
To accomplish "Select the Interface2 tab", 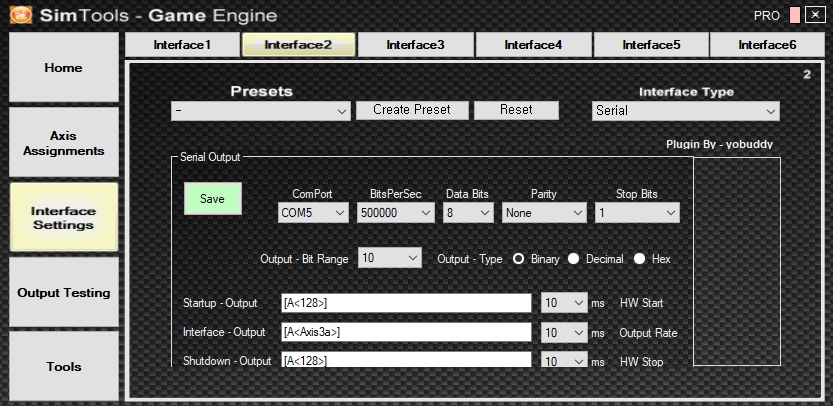I will pyautogui.click(x=298, y=45).
